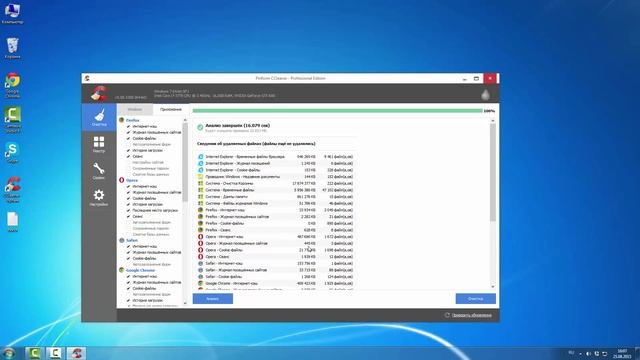640x360 pixels.
Task: Click the Анализ button
Action: [x=213, y=299]
